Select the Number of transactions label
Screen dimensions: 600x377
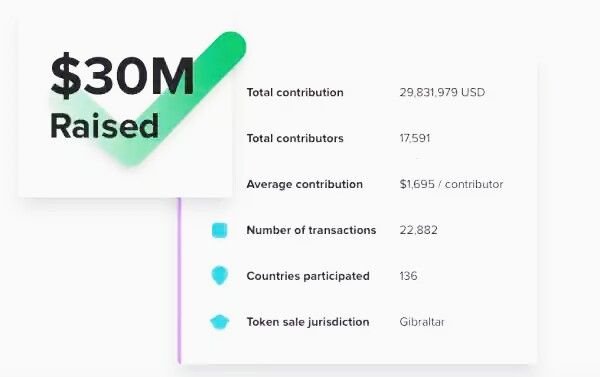tap(311, 230)
